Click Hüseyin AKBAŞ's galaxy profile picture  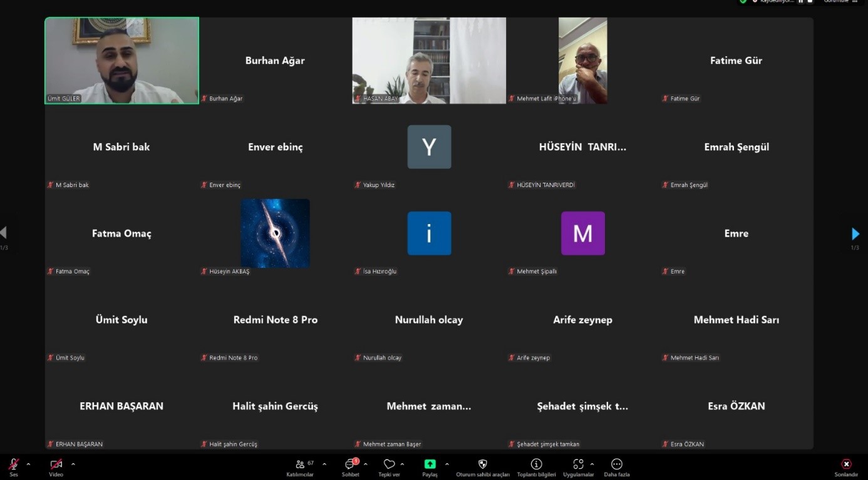tap(275, 233)
